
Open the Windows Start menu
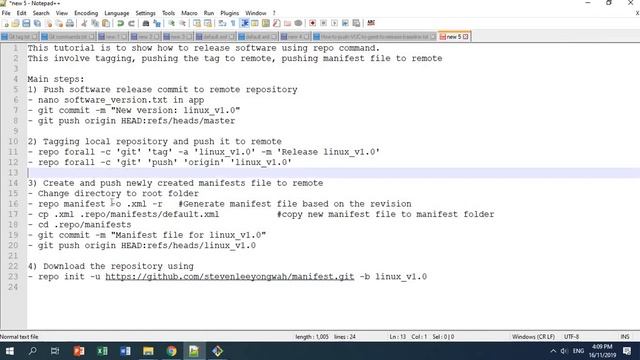coord(10,351)
